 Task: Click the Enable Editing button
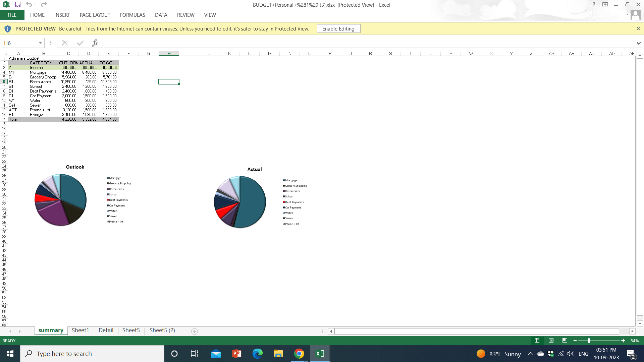pos(338,29)
